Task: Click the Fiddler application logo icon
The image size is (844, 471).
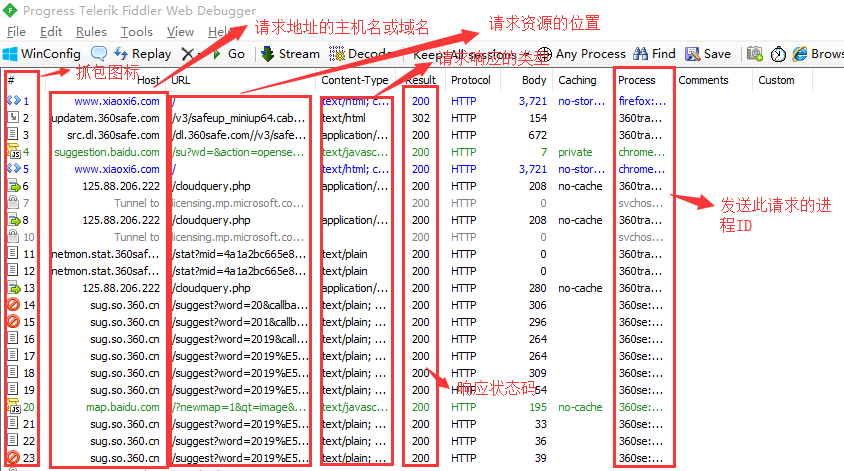Action: (x=10, y=10)
